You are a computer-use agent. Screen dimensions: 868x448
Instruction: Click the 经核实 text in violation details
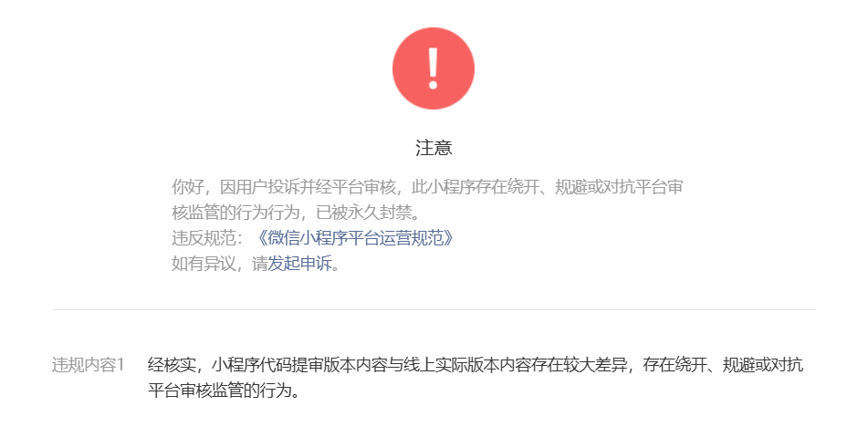pyautogui.click(x=172, y=364)
